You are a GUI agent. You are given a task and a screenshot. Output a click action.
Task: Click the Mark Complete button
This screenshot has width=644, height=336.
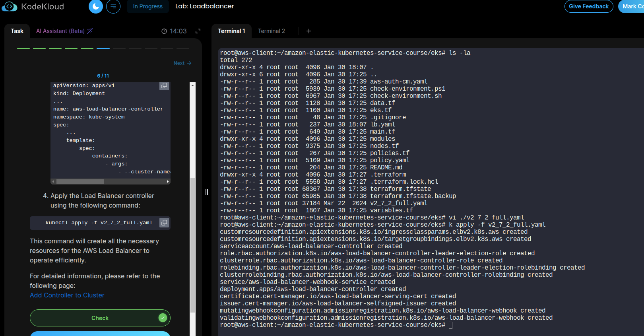[632, 6]
